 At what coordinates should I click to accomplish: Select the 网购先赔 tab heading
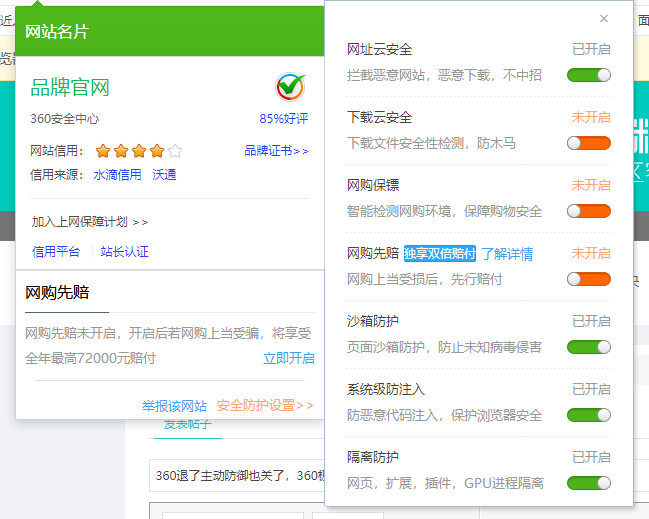57,292
